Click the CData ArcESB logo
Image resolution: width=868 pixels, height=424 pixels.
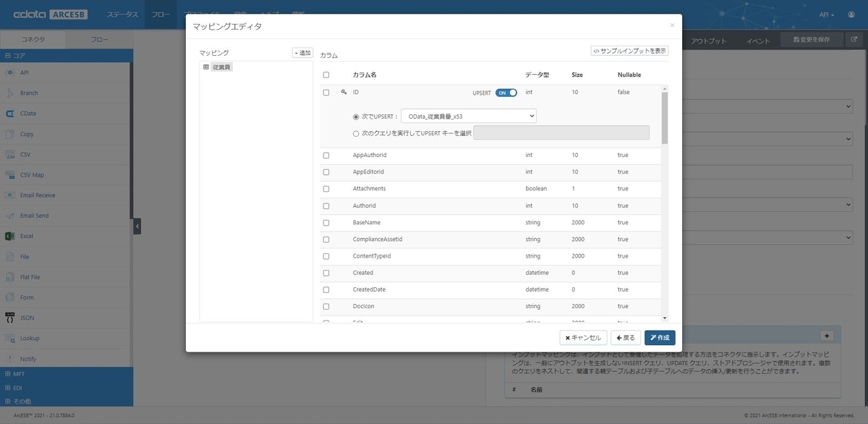coord(49,14)
